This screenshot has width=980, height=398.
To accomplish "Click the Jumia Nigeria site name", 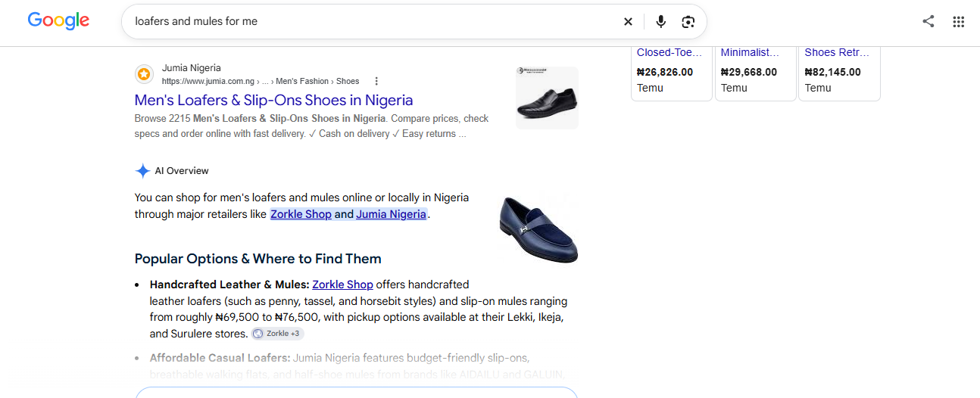I will coord(192,67).
